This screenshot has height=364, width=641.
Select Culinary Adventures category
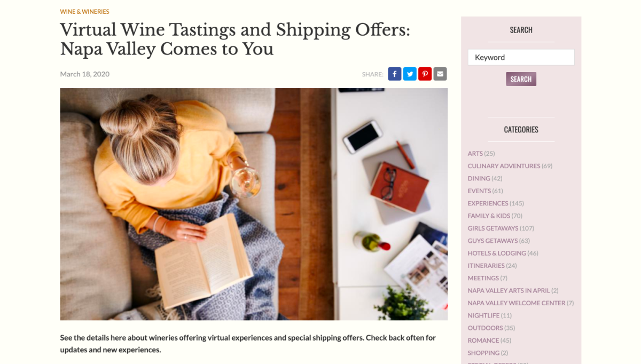tap(504, 166)
